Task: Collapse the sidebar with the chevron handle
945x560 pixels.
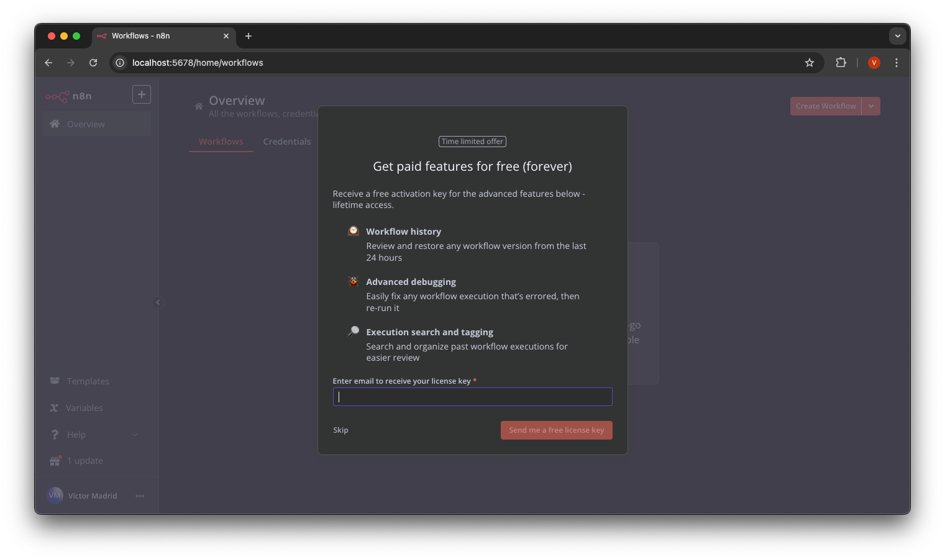Action: click(x=158, y=302)
